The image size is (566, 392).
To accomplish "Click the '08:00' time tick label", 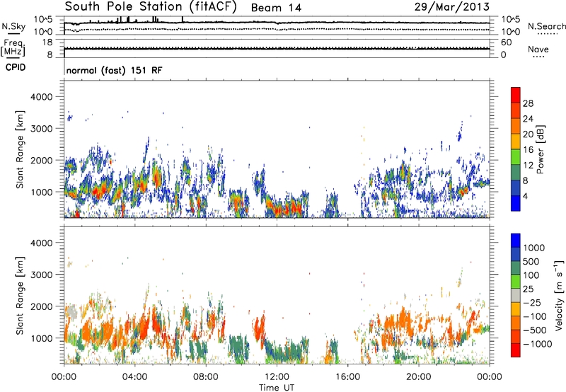I will point(206,377).
